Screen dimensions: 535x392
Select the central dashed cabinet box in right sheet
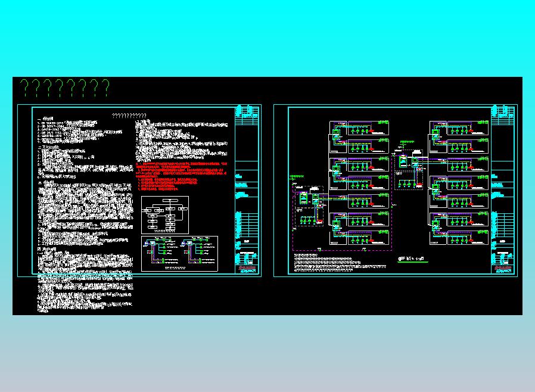coord(409,170)
